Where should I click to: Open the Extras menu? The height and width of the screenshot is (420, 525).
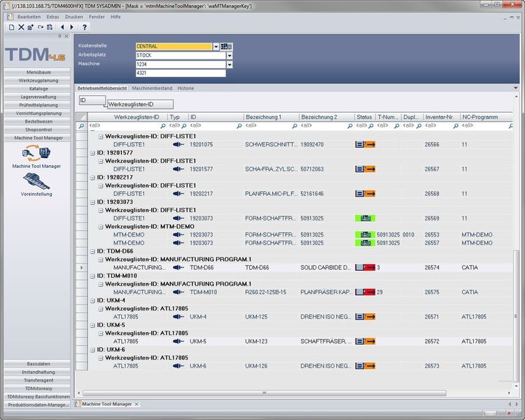(x=53, y=17)
